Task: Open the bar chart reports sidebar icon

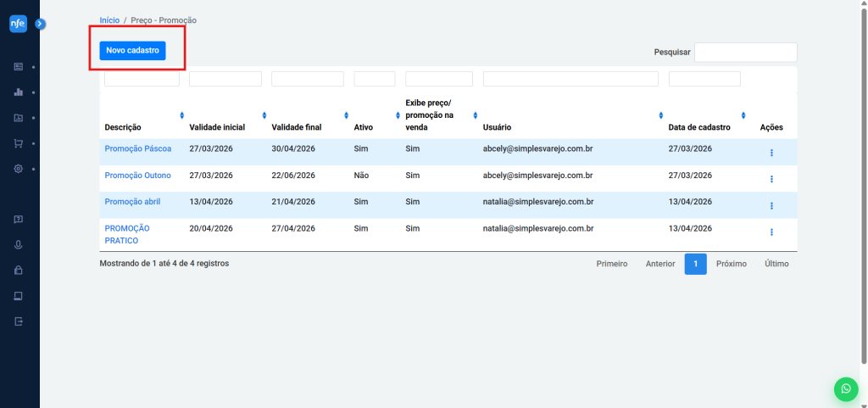Action: [18, 92]
